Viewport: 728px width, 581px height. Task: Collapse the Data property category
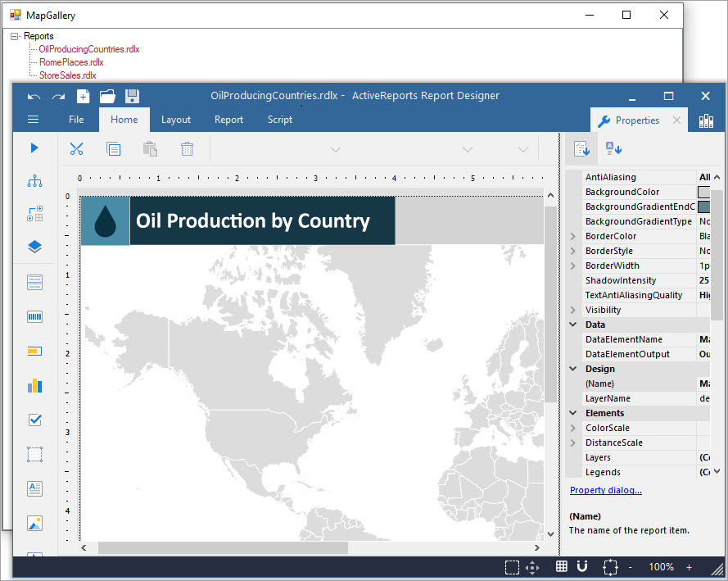click(x=573, y=325)
